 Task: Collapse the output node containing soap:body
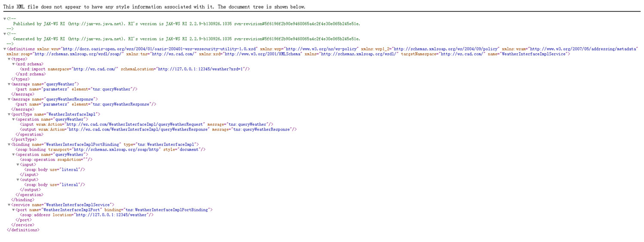click(x=18, y=180)
